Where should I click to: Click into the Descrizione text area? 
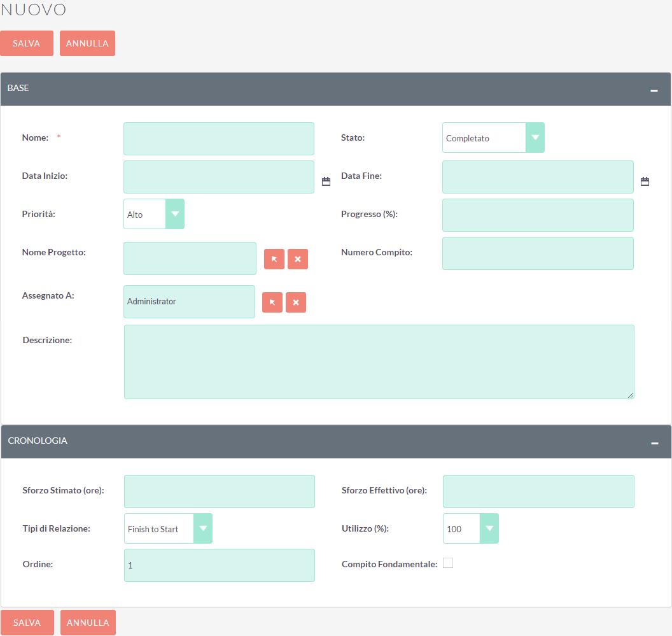coord(379,362)
